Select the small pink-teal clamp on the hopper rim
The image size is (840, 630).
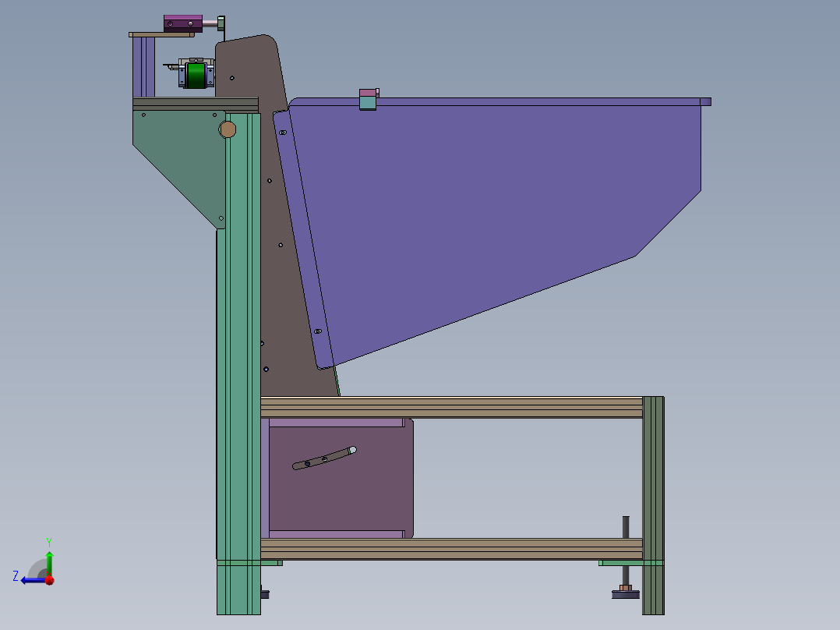[x=369, y=99]
